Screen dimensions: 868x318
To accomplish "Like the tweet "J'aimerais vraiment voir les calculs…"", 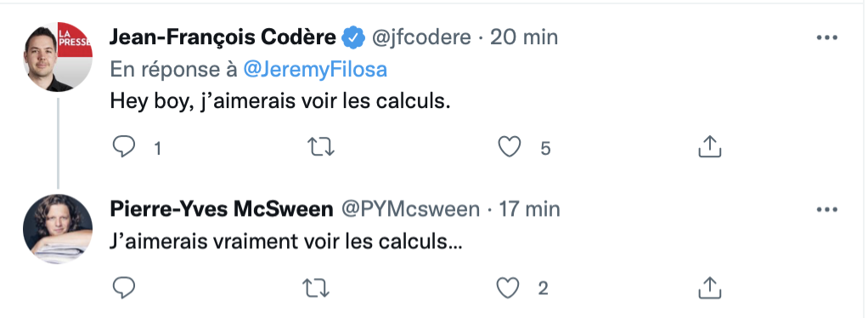I will (x=508, y=287).
